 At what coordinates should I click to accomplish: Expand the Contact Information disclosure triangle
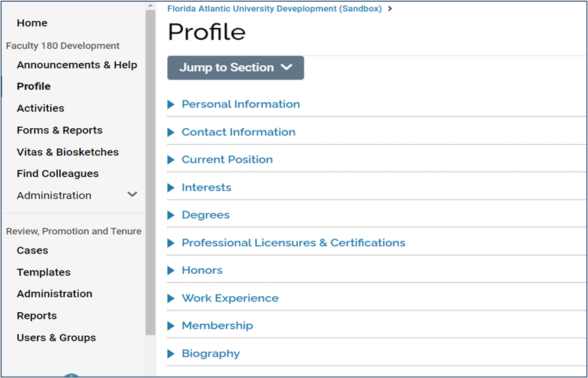tap(171, 132)
